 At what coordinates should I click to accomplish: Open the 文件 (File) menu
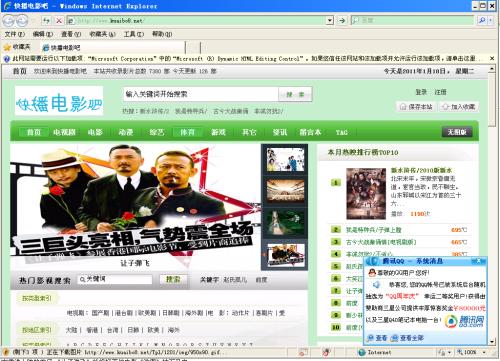click(15, 34)
